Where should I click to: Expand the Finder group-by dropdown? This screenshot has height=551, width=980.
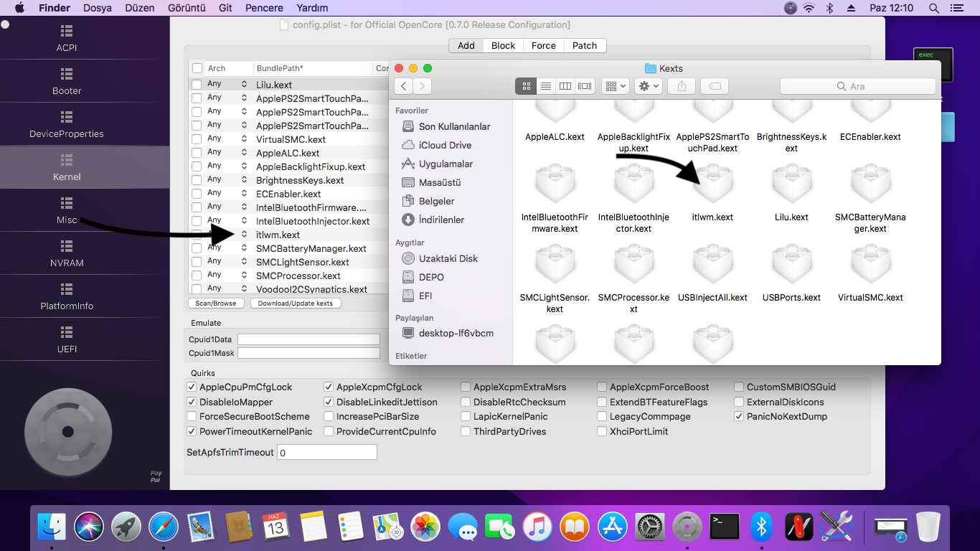[615, 86]
